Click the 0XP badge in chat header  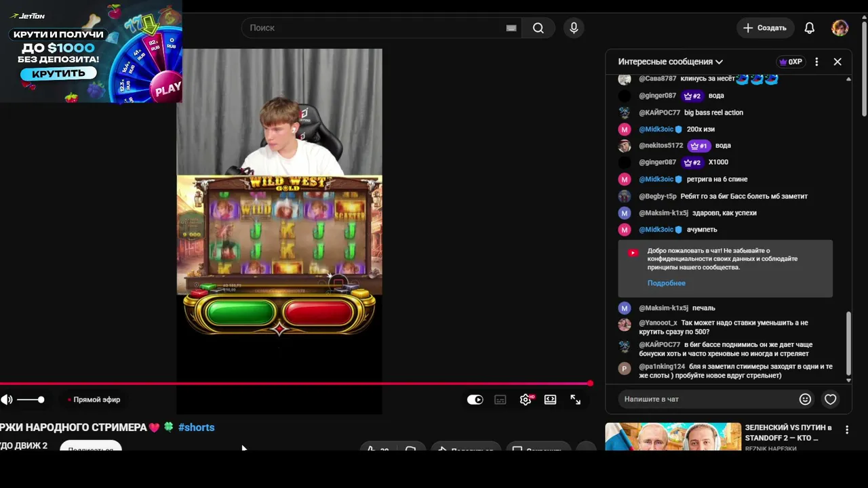(791, 62)
